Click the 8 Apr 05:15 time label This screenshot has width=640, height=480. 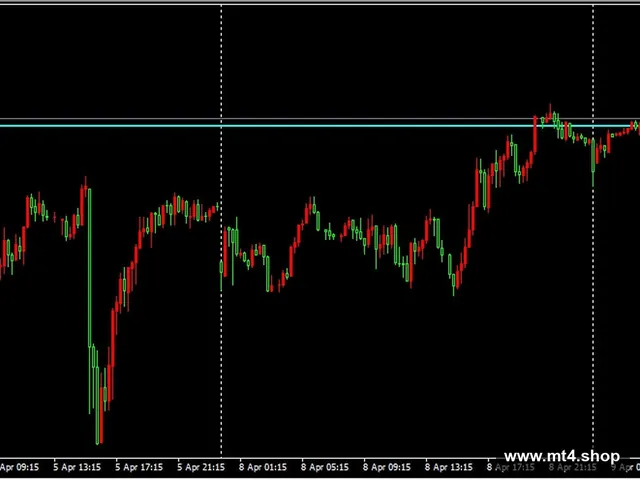pos(325,467)
